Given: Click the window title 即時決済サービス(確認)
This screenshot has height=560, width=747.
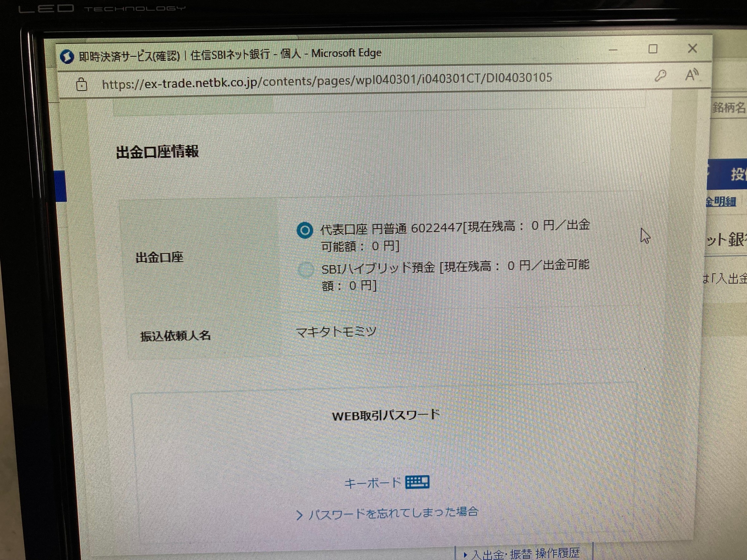Looking at the screenshot, I should tap(130, 56).
